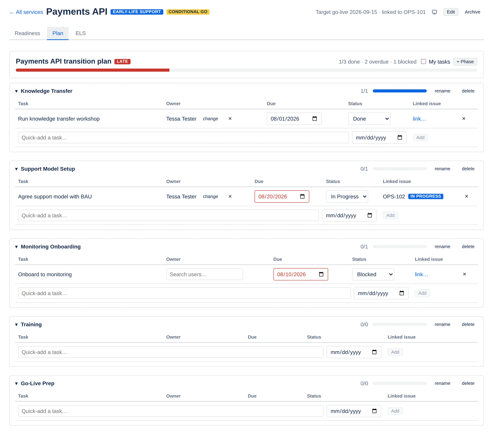
Task: Collapse the Monitoring Onboarding phase
Action: pyautogui.click(x=16, y=247)
